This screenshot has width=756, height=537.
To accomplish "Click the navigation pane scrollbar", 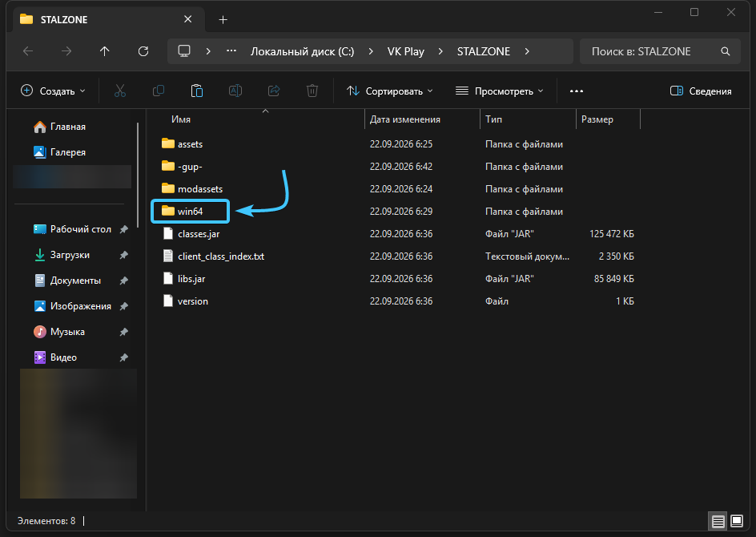I will click(x=138, y=175).
